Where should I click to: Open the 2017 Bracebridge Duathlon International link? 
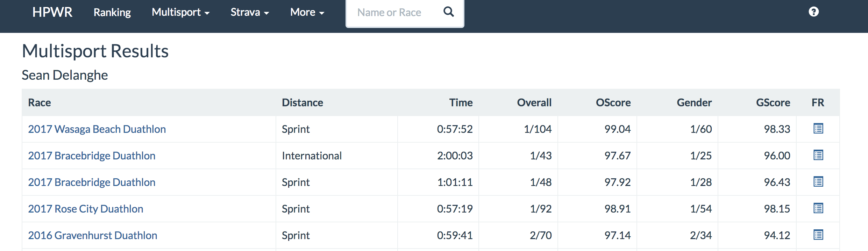[x=92, y=156]
